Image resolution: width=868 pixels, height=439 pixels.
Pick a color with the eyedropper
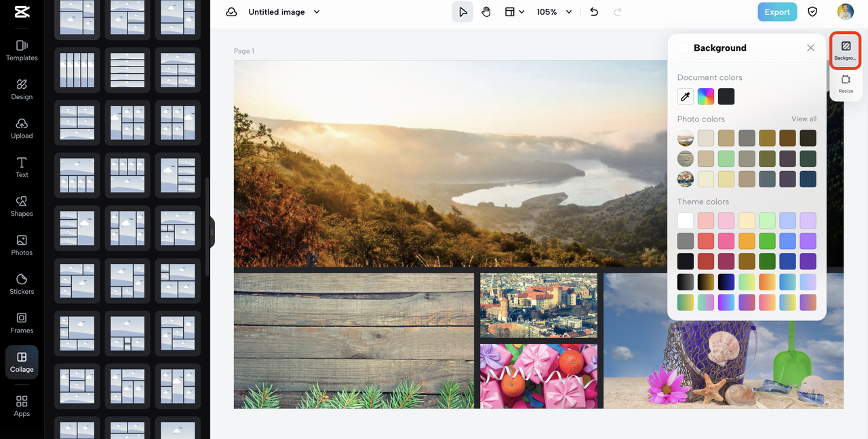(686, 96)
